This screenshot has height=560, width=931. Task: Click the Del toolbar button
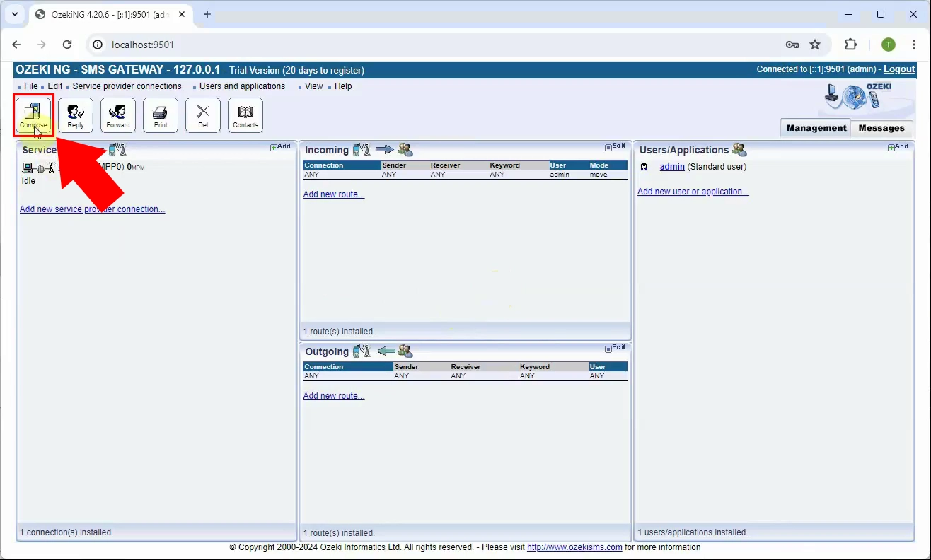pos(203,115)
